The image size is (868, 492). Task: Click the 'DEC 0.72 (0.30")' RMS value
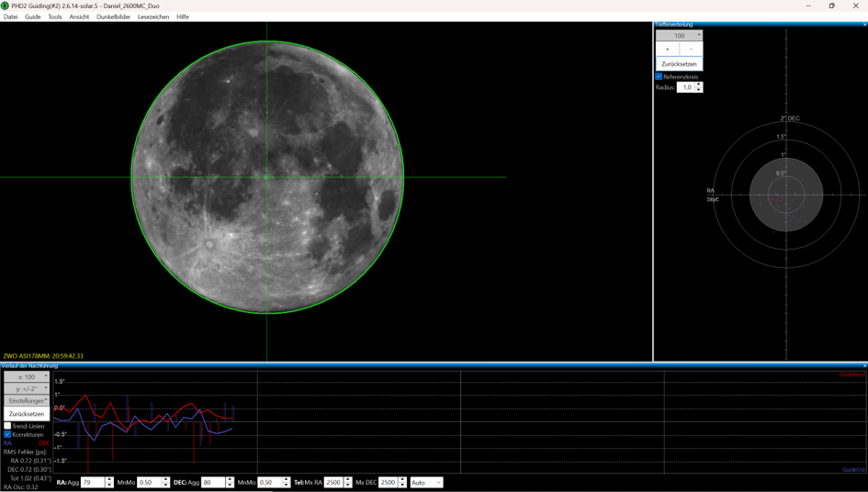pyautogui.click(x=29, y=469)
